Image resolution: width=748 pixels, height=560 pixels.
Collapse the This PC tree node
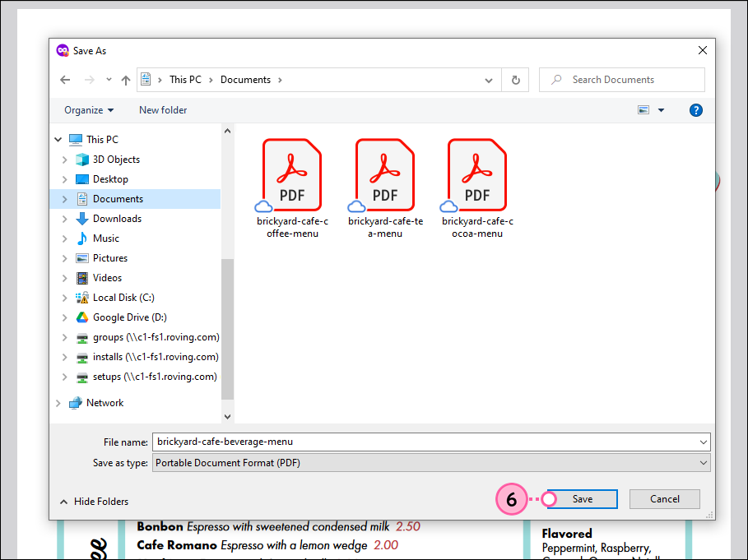58,140
